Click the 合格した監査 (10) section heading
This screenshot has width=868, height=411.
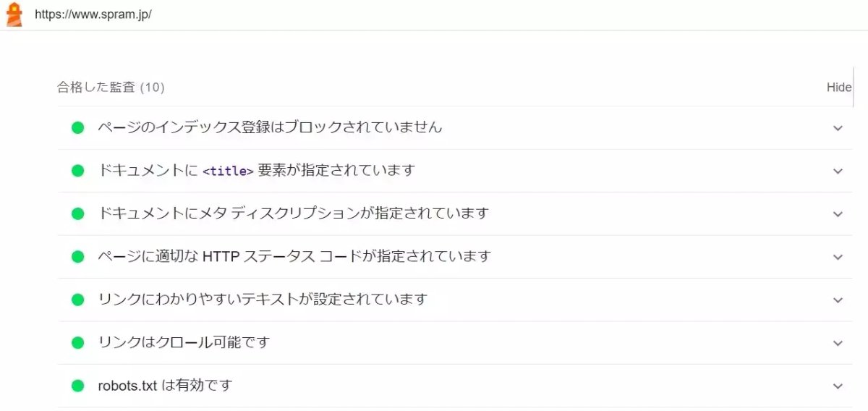(x=111, y=88)
